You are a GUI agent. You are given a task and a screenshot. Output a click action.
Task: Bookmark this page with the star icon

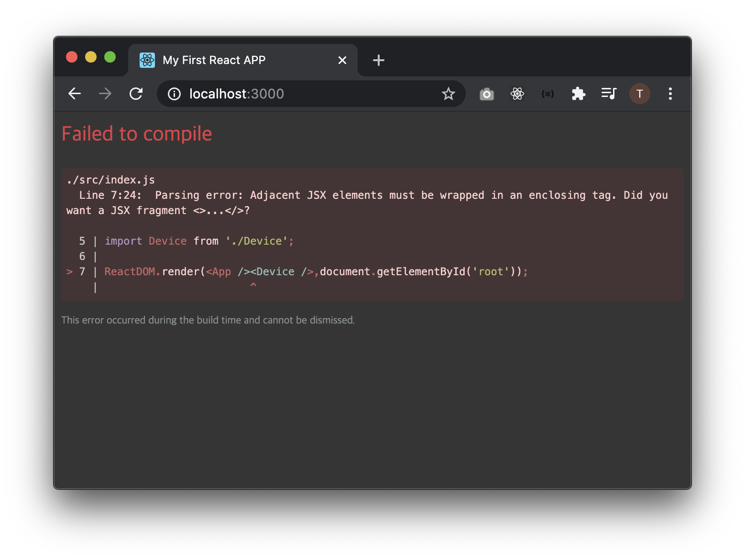coord(448,94)
